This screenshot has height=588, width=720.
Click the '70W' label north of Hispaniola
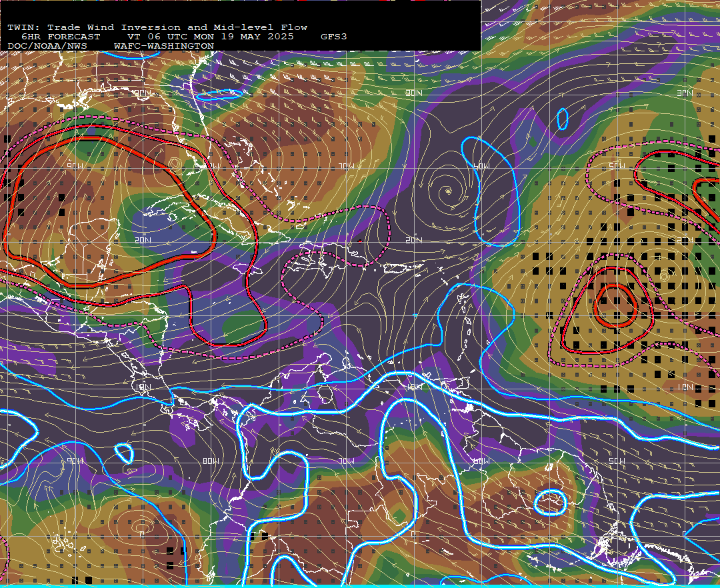pos(347,166)
